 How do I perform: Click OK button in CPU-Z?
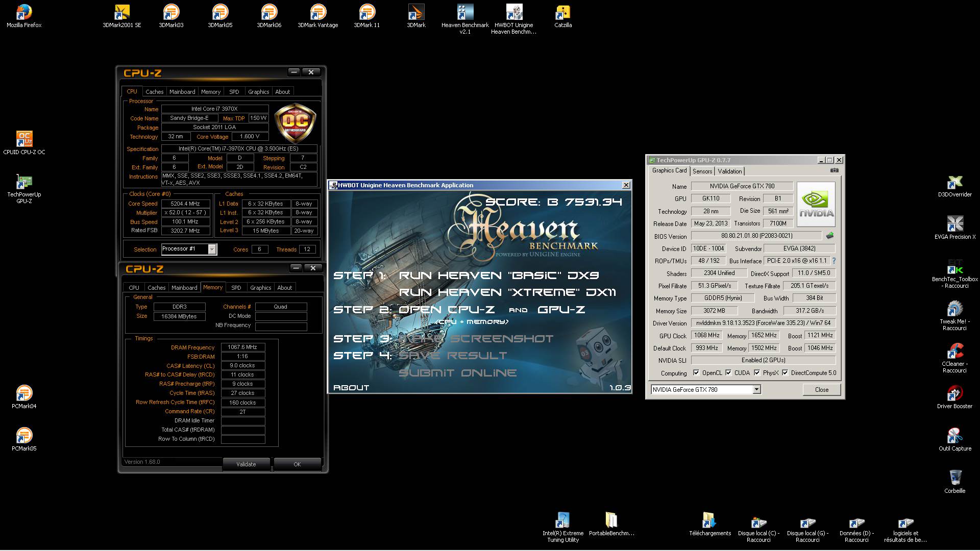tap(297, 464)
